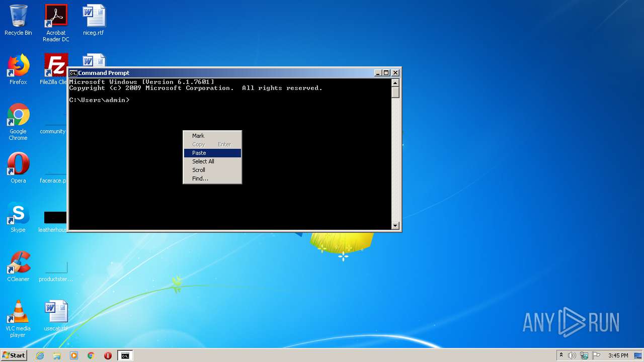Click the C:\Users\admin> prompt line

[x=99, y=100]
